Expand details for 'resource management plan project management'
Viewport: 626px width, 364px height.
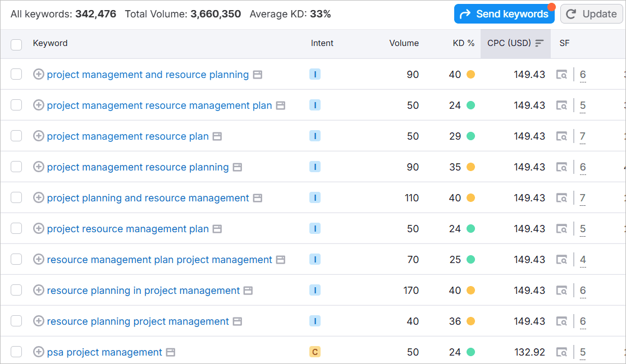(38, 259)
